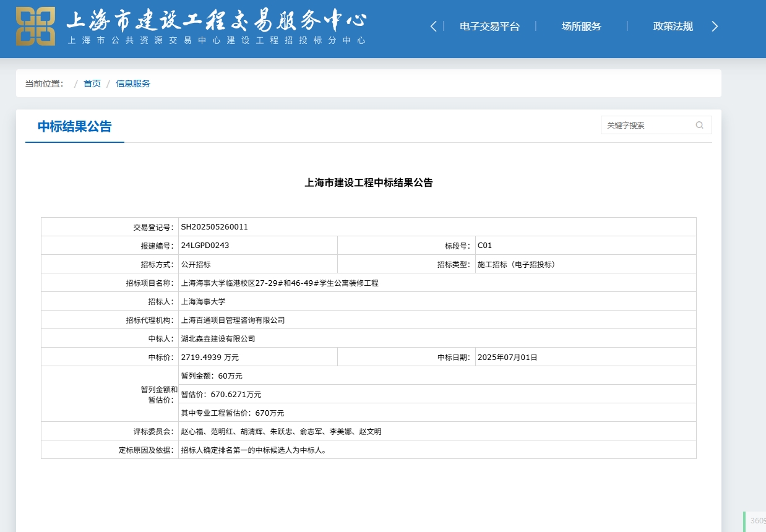Navigate to 首页 via breadcrumb link

(x=92, y=83)
